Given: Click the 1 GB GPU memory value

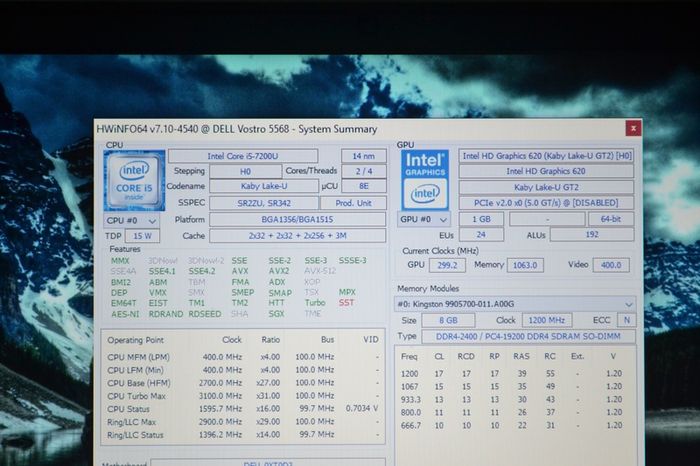Looking at the screenshot, I should click(481, 219).
